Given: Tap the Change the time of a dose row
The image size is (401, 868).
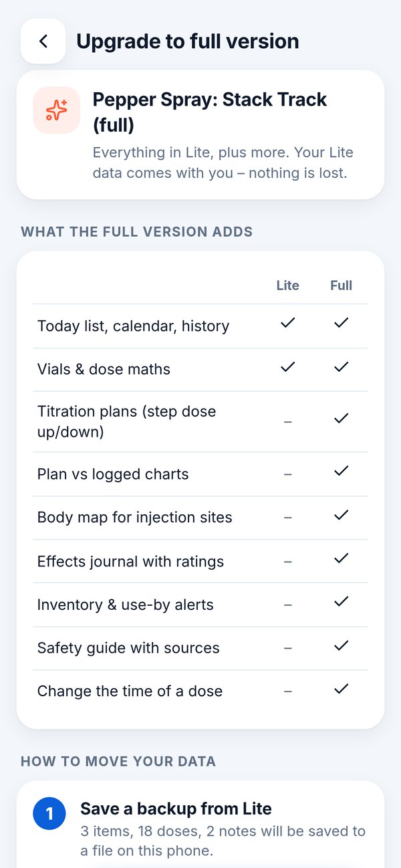Looking at the screenshot, I should [x=200, y=691].
